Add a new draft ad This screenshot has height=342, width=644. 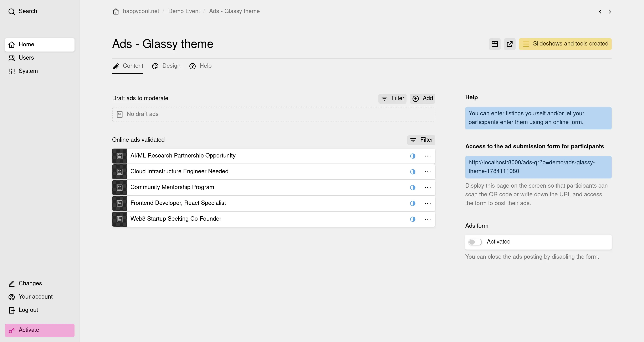coord(423,98)
